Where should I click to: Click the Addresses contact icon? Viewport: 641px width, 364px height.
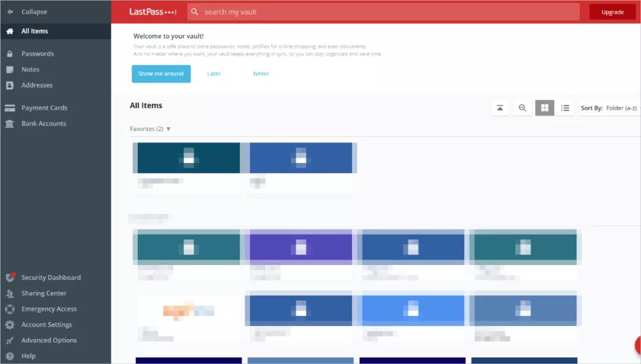pyautogui.click(x=9, y=85)
